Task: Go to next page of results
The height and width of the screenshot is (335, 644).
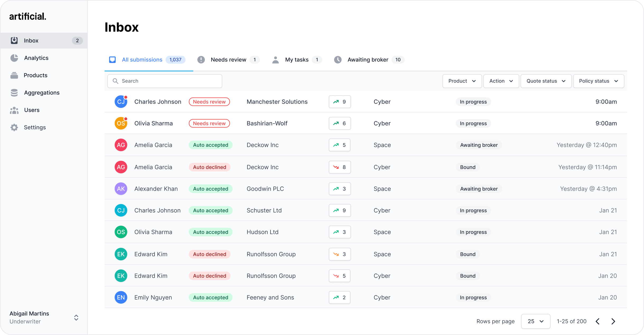Action: point(613,321)
